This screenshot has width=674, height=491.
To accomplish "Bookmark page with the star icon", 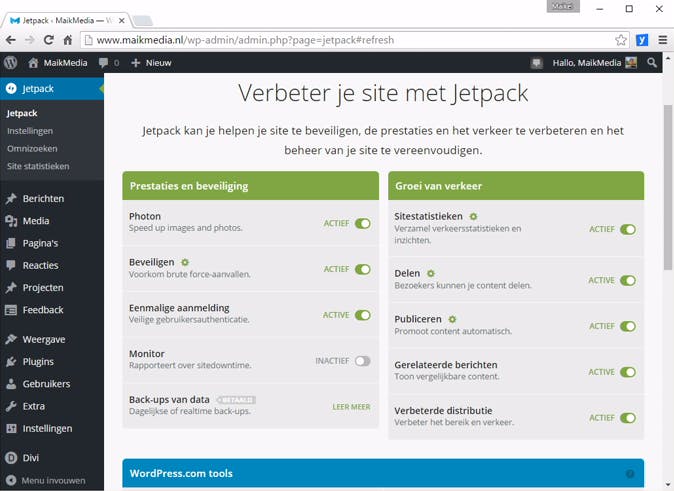I will [620, 40].
